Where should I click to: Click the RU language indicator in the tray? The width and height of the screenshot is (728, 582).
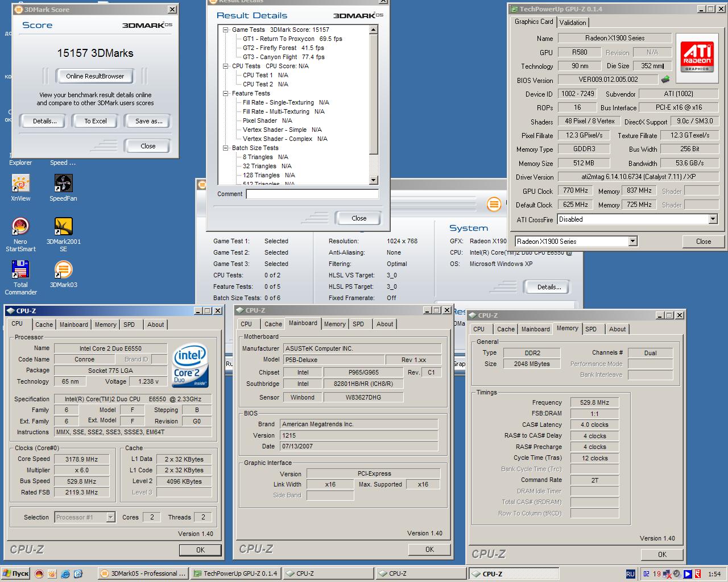630,574
